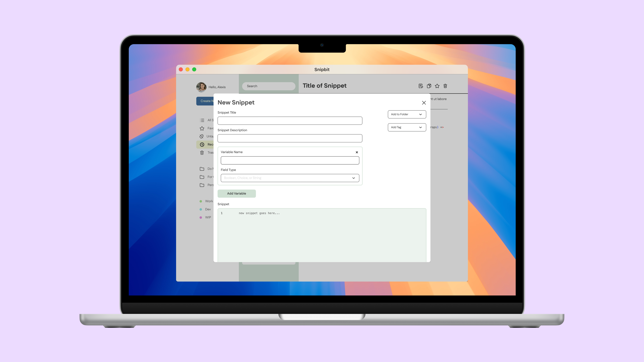Screen dimensions: 644x362
Task: Click the Create New button
Action: (205, 101)
